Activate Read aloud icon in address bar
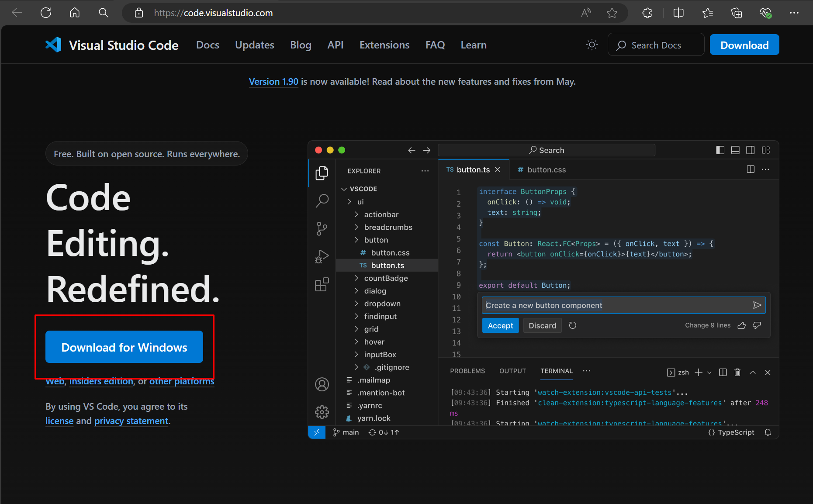 586,13
